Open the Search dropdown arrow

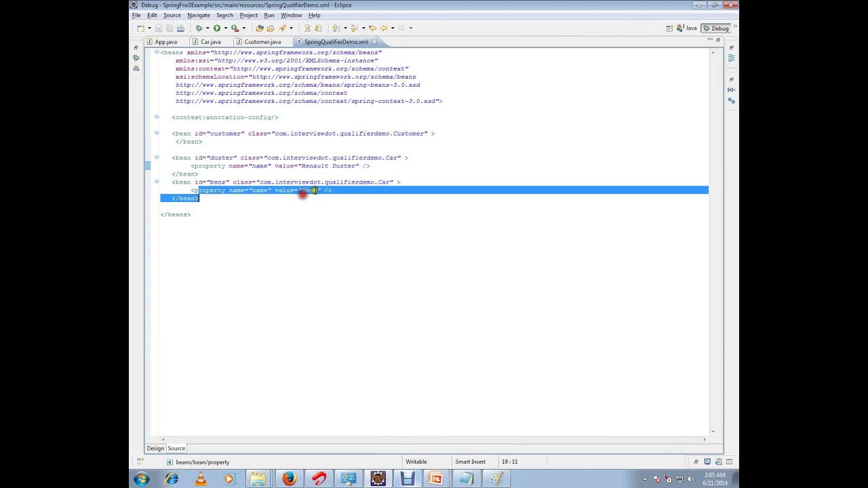click(x=290, y=28)
